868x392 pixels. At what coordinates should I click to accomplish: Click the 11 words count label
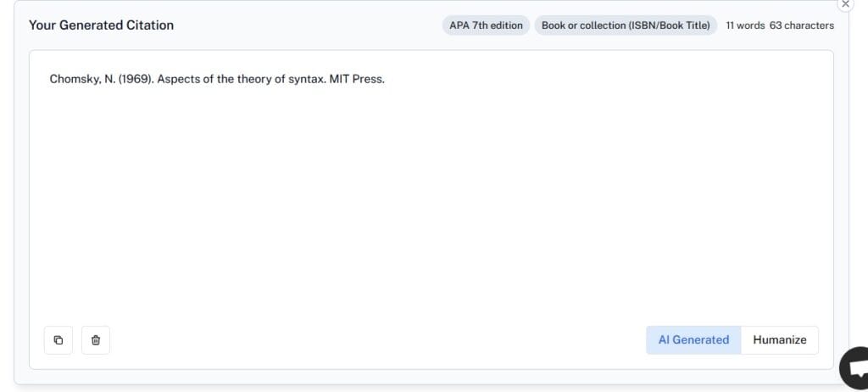tap(745, 25)
